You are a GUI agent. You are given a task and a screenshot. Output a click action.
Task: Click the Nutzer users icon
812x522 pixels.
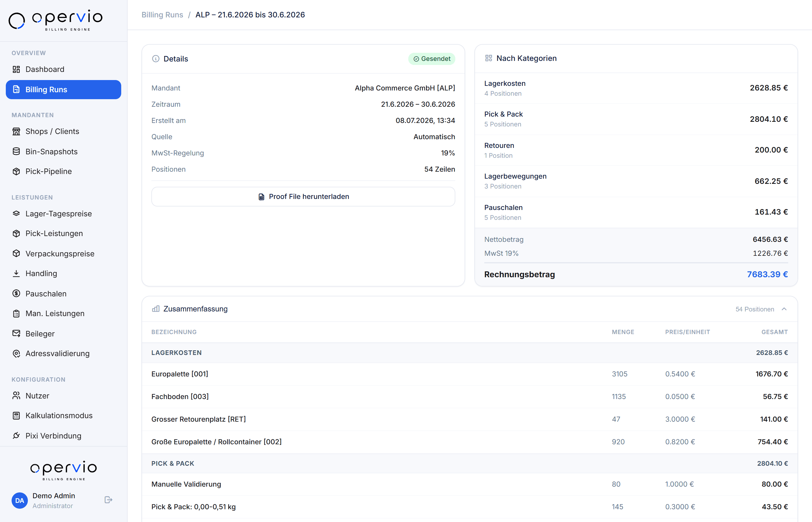pyautogui.click(x=16, y=396)
